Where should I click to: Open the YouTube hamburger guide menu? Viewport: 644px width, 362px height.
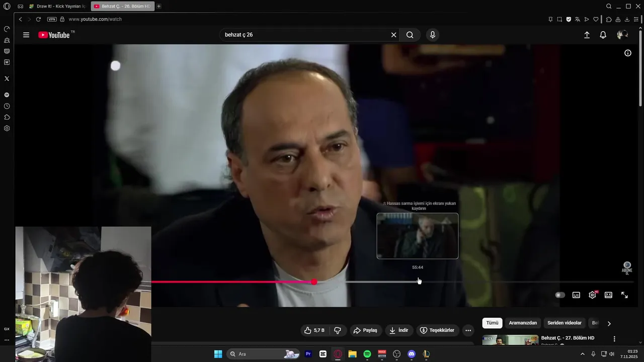26,35
